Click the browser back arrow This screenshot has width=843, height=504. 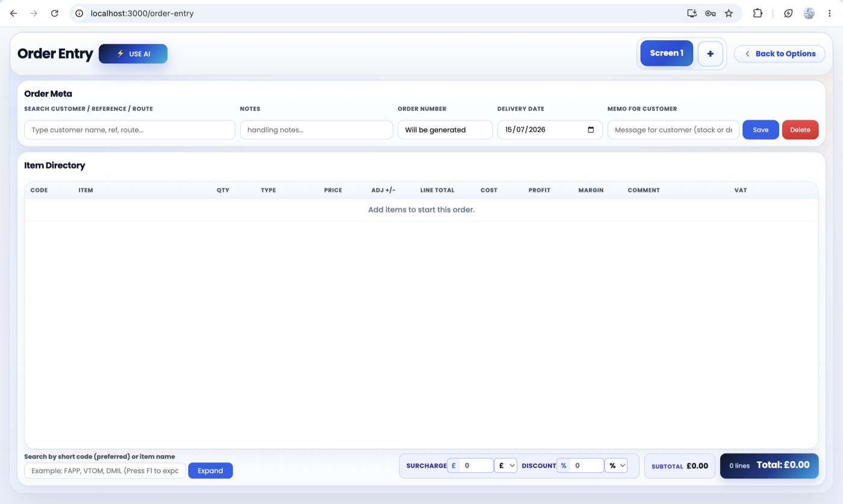click(x=13, y=13)
